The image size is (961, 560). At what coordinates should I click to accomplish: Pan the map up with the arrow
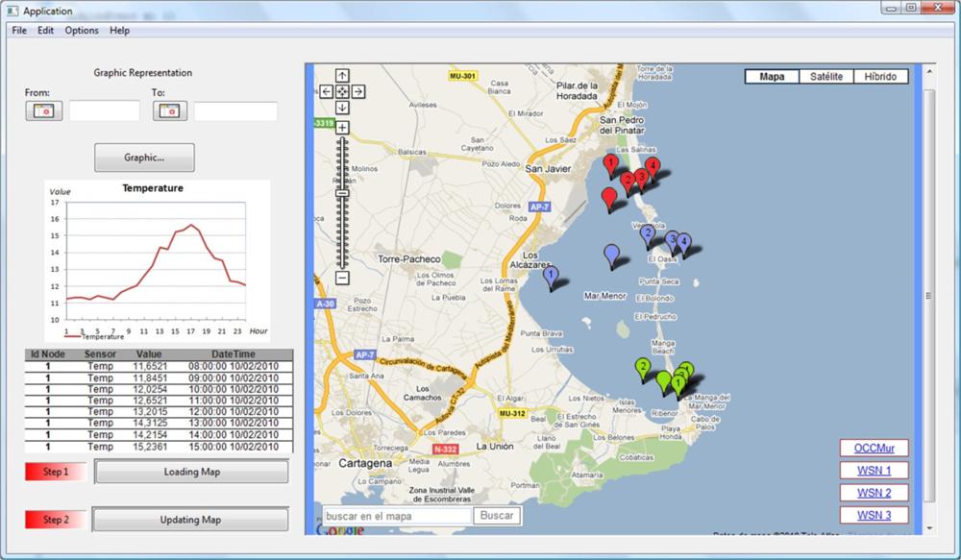(342, 75)
